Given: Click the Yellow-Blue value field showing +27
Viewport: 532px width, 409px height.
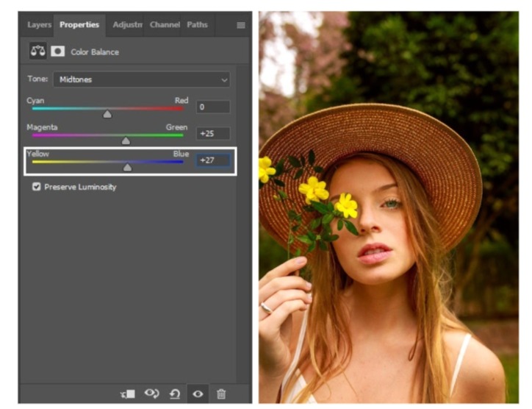Looking at the screenshot, I should point(212,160).
